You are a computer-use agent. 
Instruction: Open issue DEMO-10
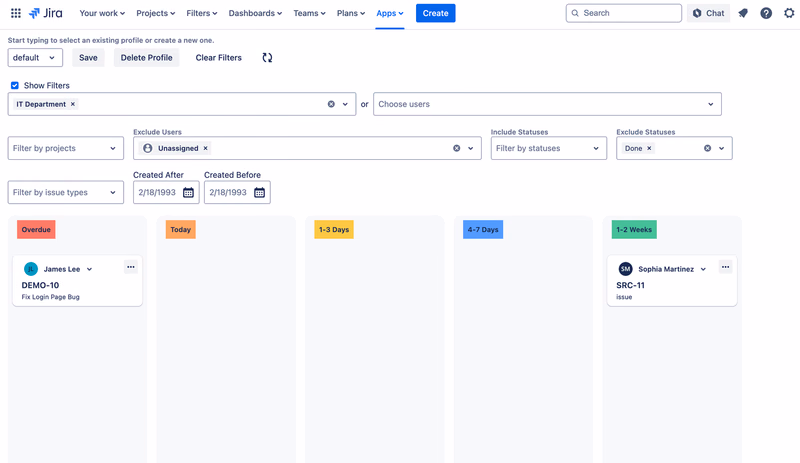[40, 285]
